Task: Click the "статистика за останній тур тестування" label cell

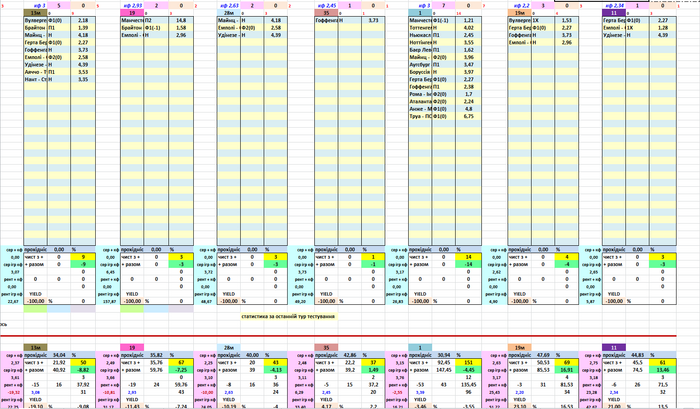Action: (x=288, y=317)
